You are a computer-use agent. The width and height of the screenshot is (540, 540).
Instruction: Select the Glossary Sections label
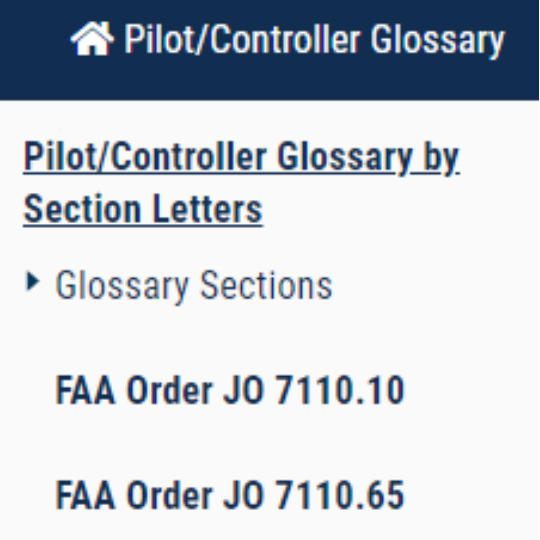[x=194, y=286]
